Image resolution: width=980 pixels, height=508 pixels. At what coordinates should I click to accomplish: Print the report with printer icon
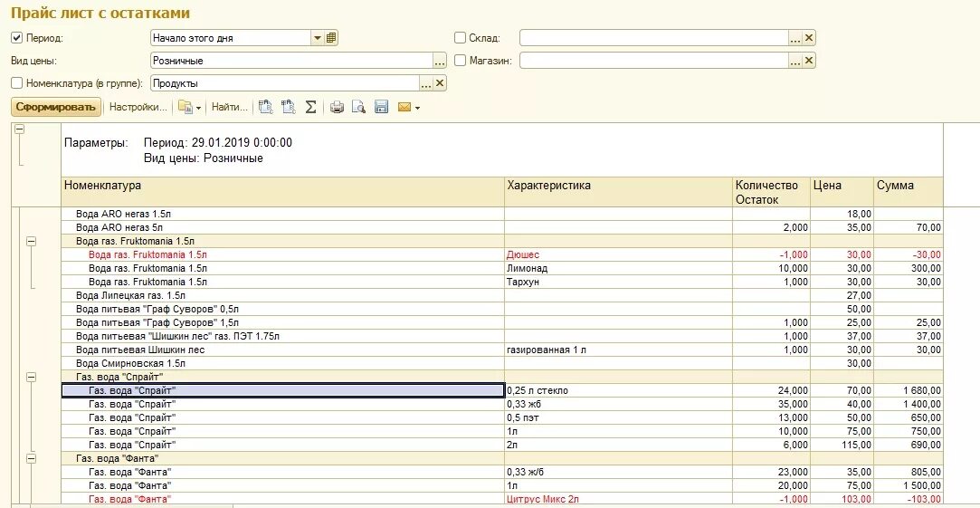337,108
